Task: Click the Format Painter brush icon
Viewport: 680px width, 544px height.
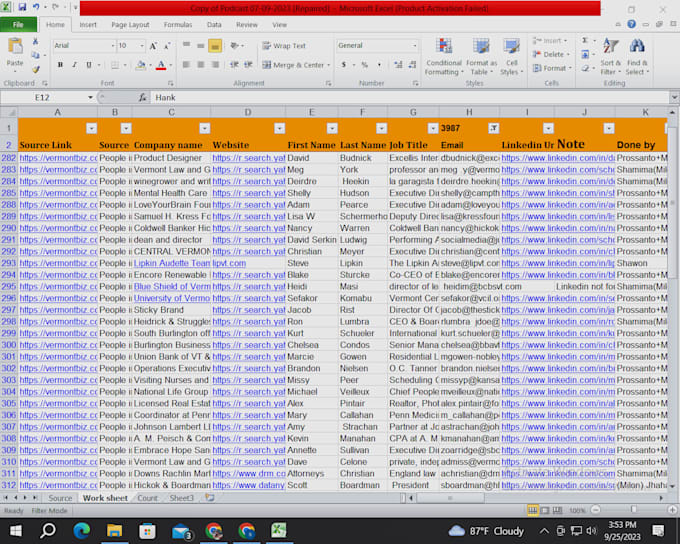Action: tap(36, 69)
